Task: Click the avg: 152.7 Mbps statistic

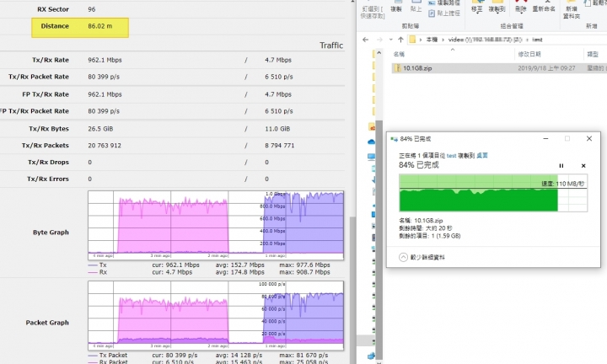Action: pyautogui.click(x=239, y=265)
